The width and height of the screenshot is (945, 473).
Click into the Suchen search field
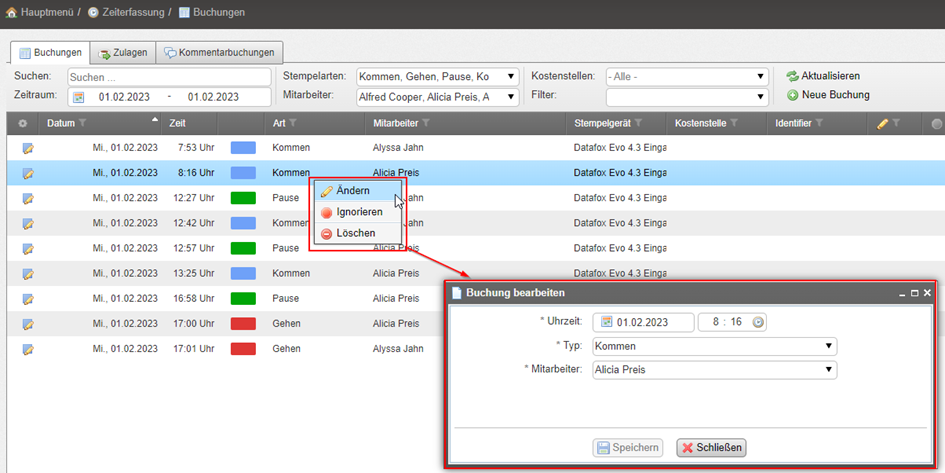[169, 77]
